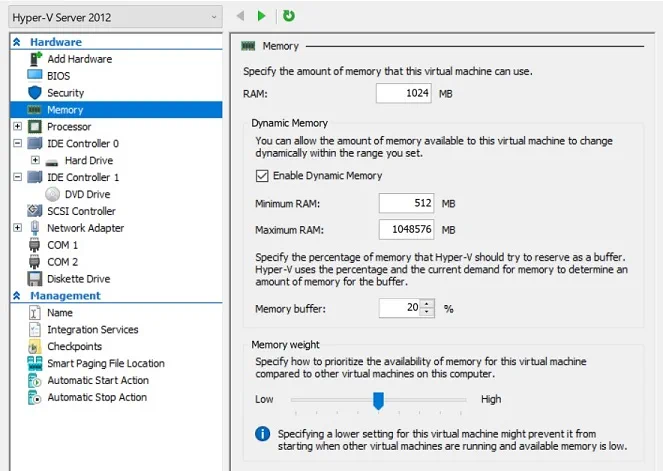
Task: Disable the Enable Dynamic Memory checkbox
Action: [262, 176]
